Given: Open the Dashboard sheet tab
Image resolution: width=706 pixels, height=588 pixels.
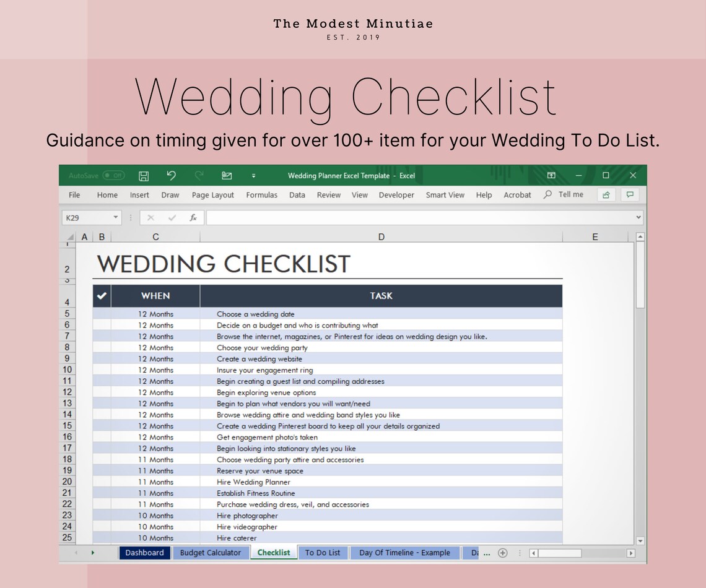Looking at the screenshot, I should (x=144, y=552).
